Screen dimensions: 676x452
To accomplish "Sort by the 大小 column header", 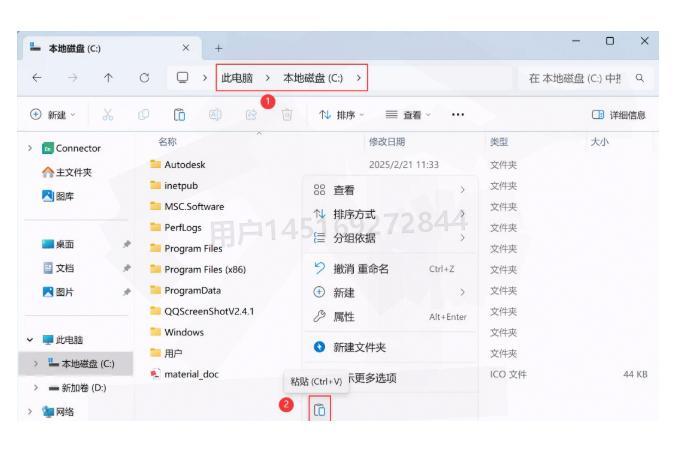I will point(600,141).
